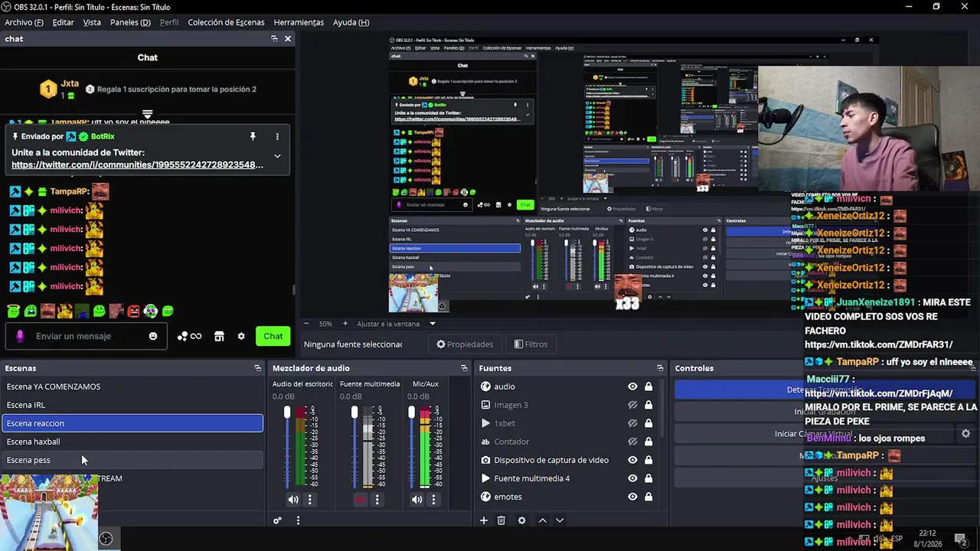The height and width of the screenshot is (551, 980).
Task: Zoom in preview with plus icon
Action: pos(345,324)
